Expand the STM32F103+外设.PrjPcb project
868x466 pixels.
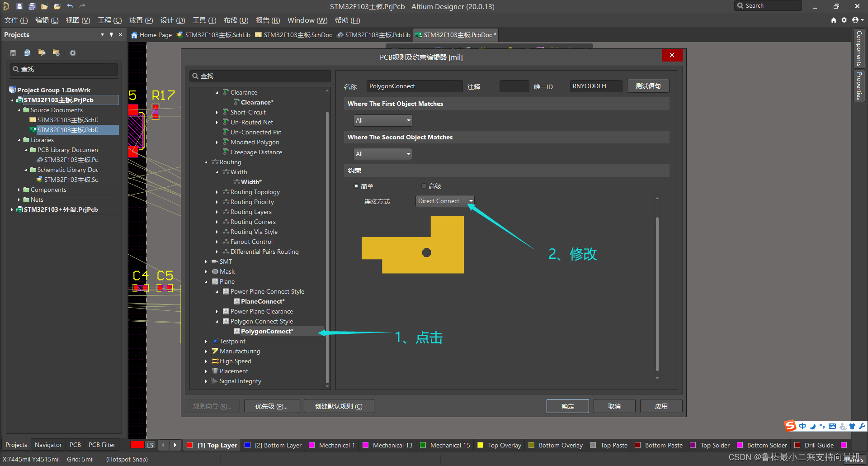pos(12,209)
